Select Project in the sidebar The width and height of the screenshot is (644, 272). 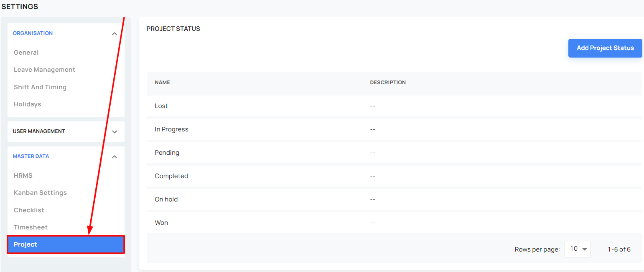tap(66, 244)
